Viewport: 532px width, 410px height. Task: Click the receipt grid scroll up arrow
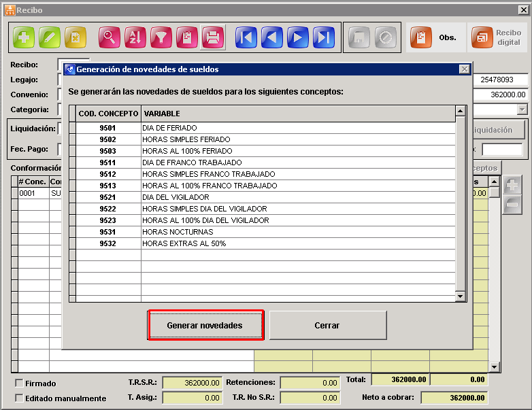click(x=494, y=182)
